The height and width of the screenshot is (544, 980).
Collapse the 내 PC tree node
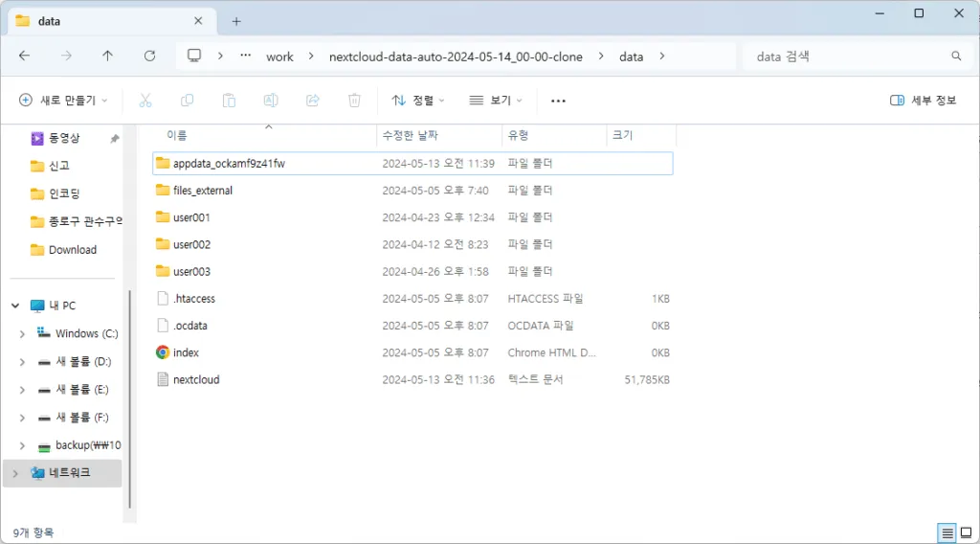coord(15,306)
